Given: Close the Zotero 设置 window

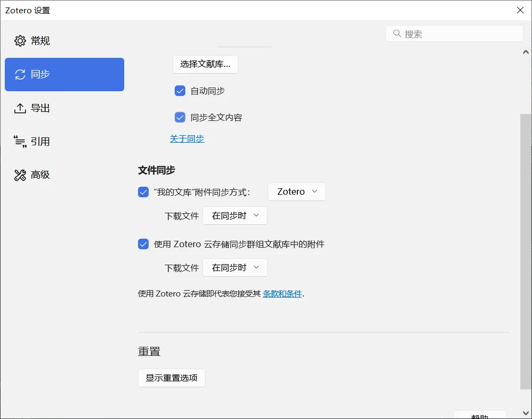Looking at the screenshot, I should 520,10.
